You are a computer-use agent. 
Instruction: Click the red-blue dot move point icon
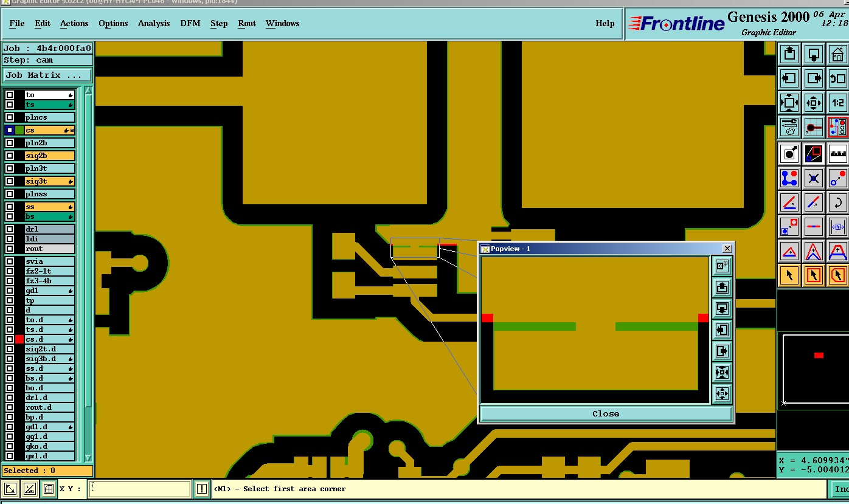click(838, 178)
